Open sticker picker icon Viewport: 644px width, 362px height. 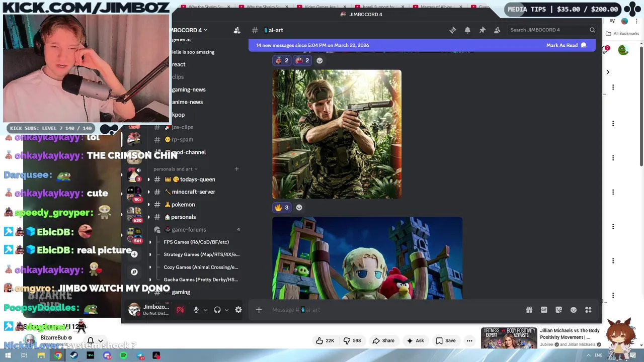[x=558, y=310]
